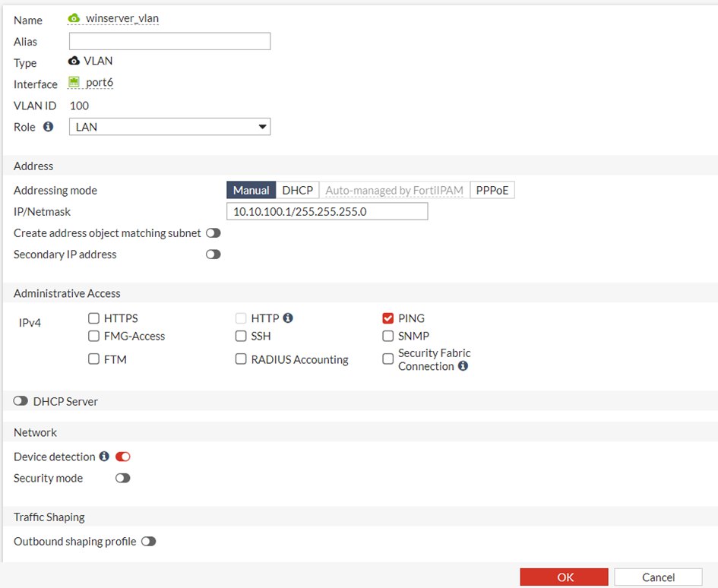
Task: Expand the DHCP Server section toggle
Action: pos(21,401)
